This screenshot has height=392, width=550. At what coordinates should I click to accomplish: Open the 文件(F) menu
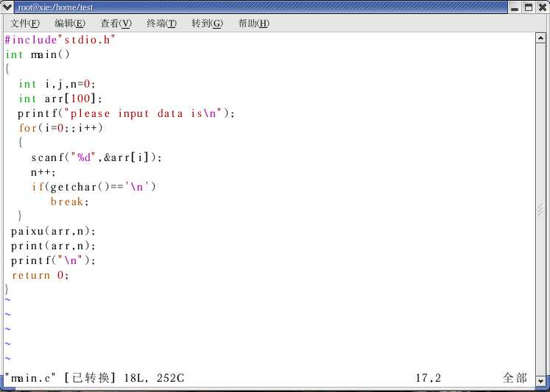coord(25,24)
